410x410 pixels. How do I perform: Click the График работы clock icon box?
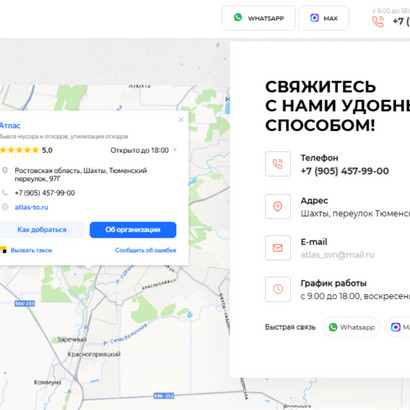[x=278, y=289]
